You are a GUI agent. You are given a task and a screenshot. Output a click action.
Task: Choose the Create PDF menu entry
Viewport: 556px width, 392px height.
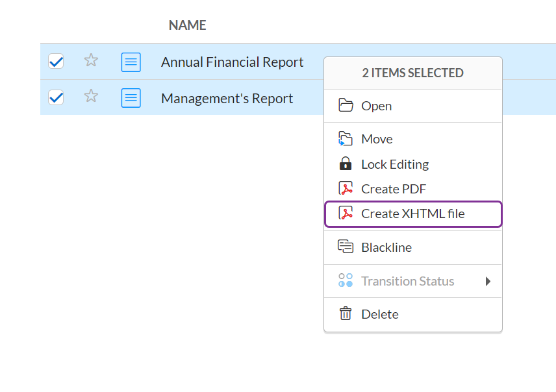394,189
